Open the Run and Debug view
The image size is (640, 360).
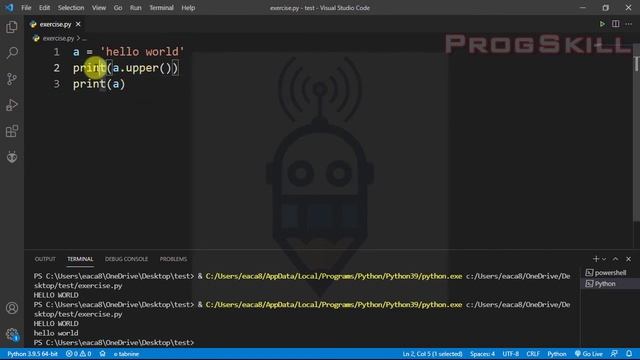[x=12, y=105]
